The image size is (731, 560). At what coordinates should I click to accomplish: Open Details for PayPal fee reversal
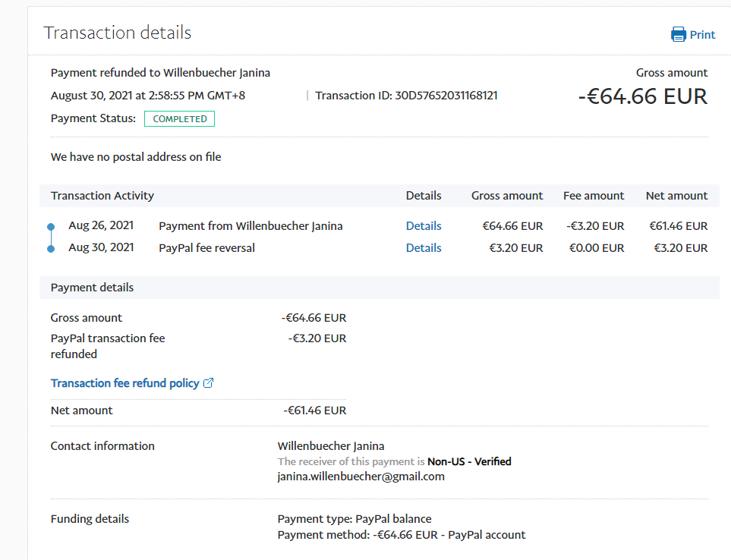point(423,247)
